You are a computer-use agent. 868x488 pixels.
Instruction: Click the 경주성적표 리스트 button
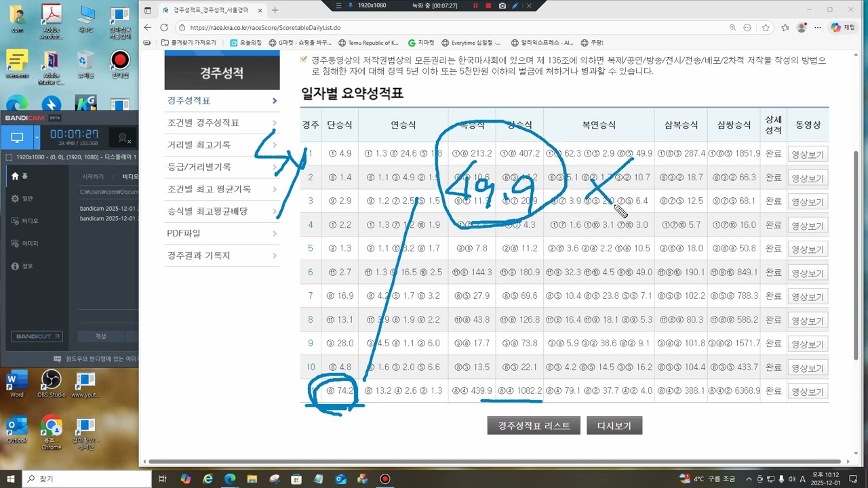534,426
